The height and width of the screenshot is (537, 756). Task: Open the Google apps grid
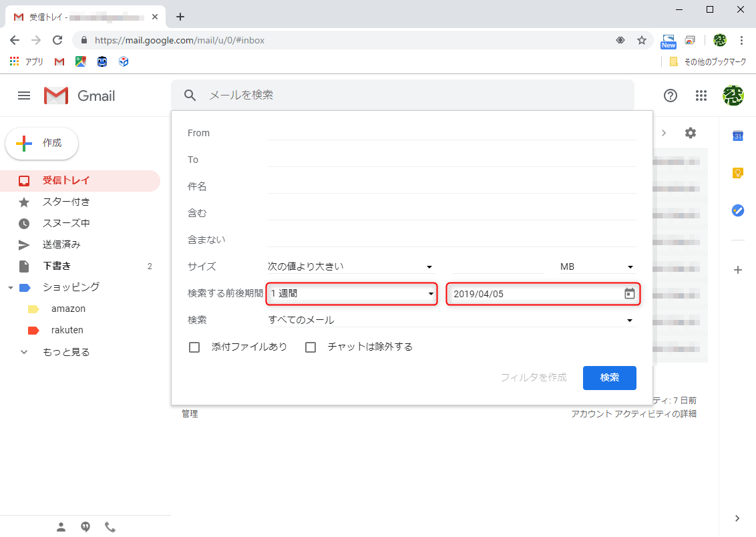[x=701, y=96]
